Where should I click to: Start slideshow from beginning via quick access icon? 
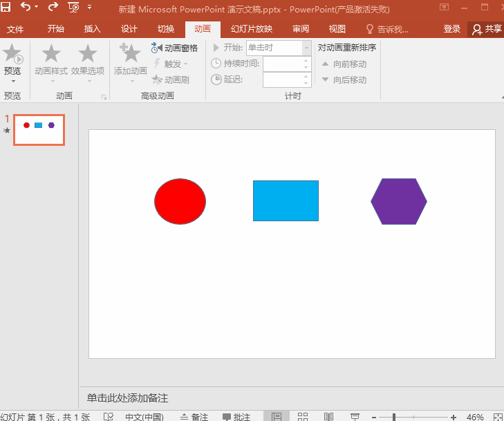tap(74, 8)
